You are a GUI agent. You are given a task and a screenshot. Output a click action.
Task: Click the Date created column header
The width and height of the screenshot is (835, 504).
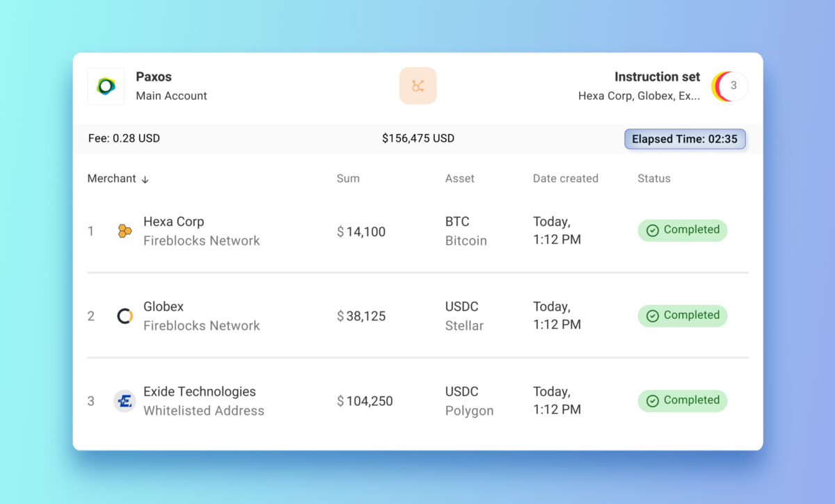click(x=566, y=179)
